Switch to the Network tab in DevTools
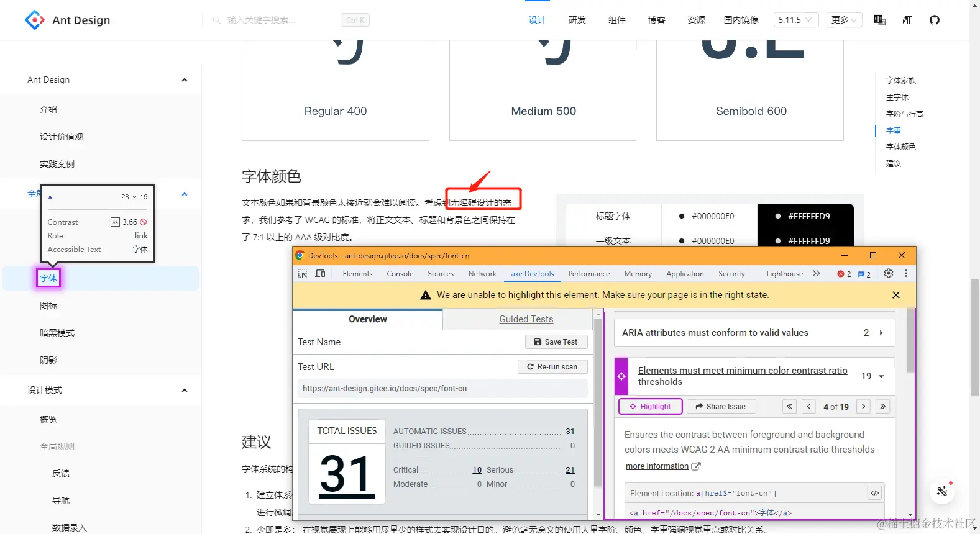The width and height of the screenshot is (980, 534). click(x=482, y=274)
